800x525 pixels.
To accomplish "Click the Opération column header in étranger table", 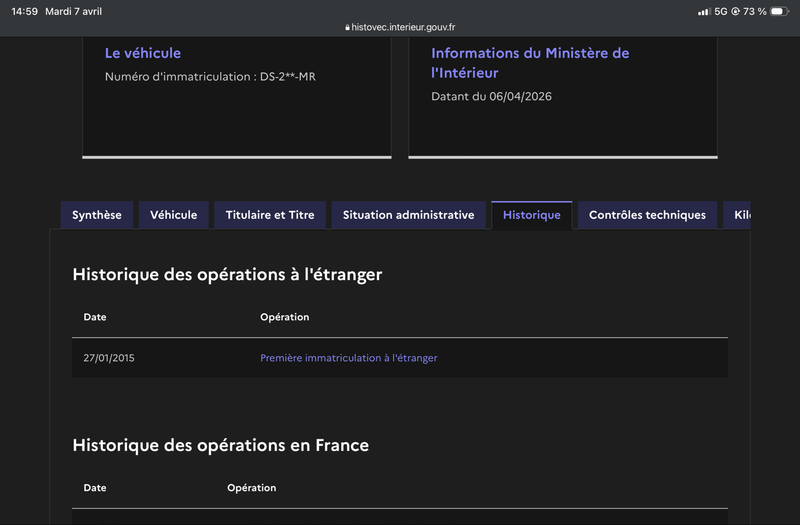I will (x=285, y=317).
